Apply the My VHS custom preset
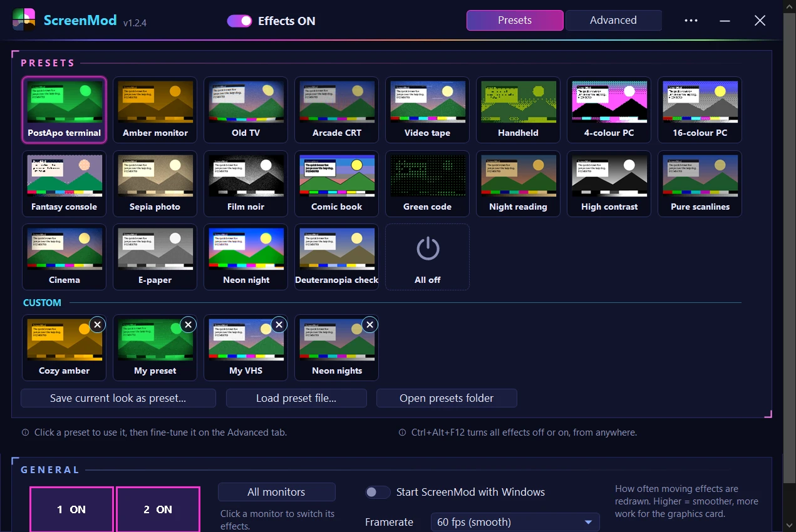796x532 pixels. 246,348
